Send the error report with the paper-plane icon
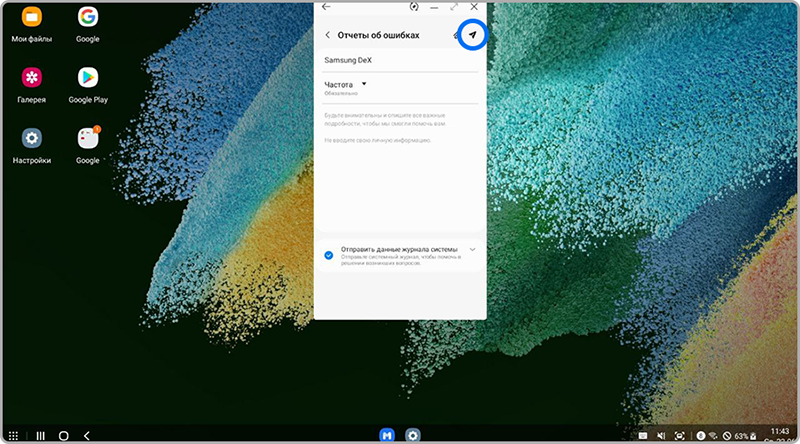800x444 pixels. 472,35
